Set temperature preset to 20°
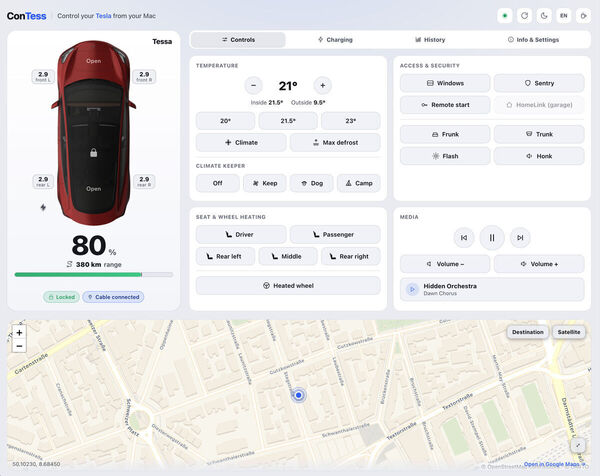The image size is (600, 476). (225, 121)
